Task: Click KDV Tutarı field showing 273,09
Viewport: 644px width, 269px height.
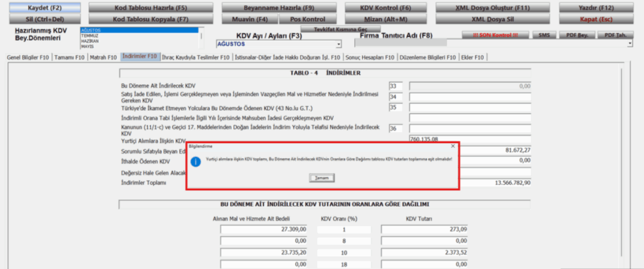Action: click(425, 230)
